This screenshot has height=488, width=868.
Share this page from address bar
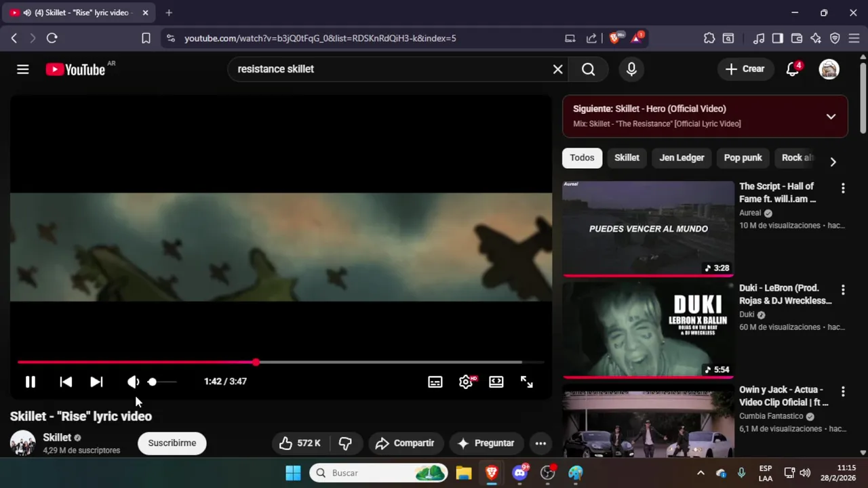[x=591, y=39]
